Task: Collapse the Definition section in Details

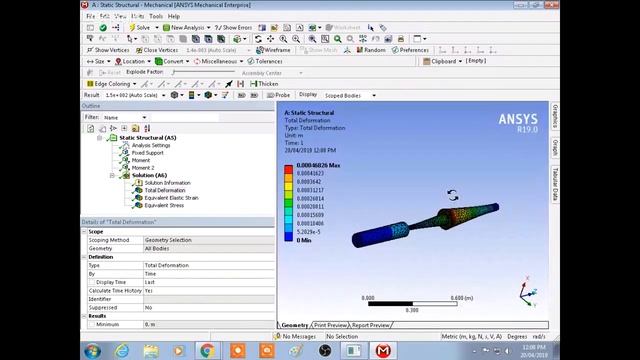Action: 84,257
